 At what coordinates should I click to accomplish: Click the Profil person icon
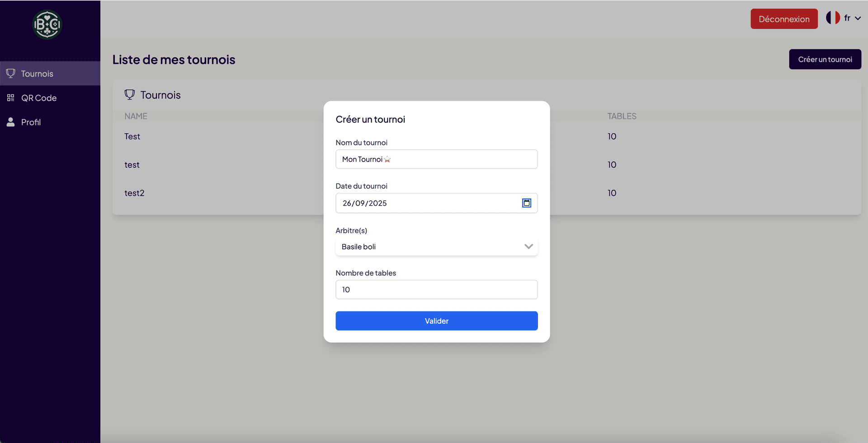point(11,122)
